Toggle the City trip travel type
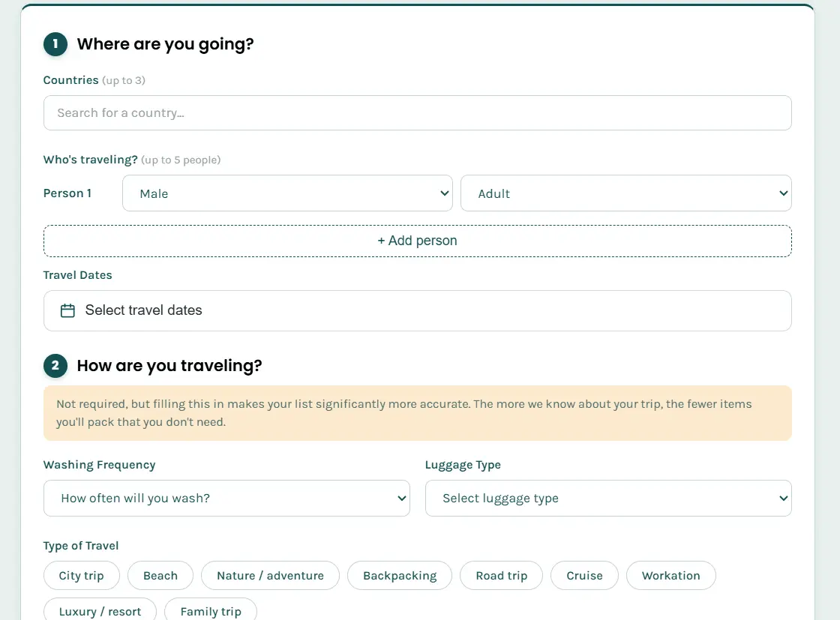Image resolution: width=840 pixels, height=620 pixels. coord(82,576)
